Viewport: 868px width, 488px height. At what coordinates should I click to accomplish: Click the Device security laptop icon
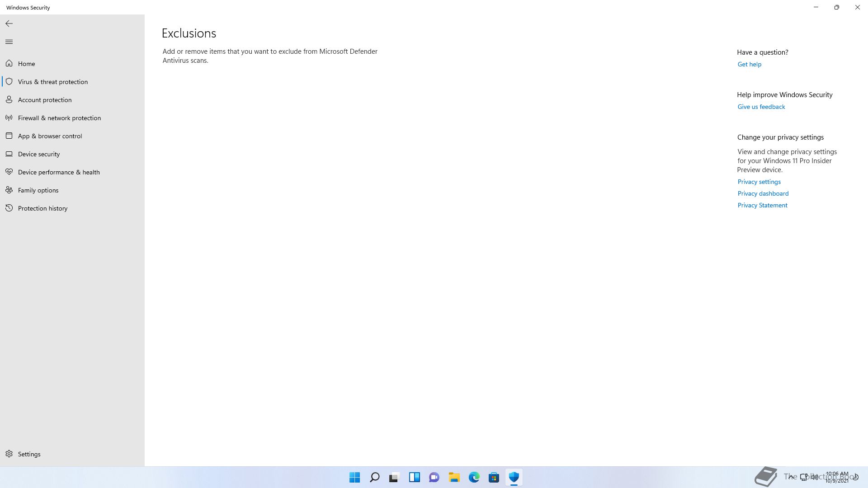pyautogui.click(x=9, y=154)
